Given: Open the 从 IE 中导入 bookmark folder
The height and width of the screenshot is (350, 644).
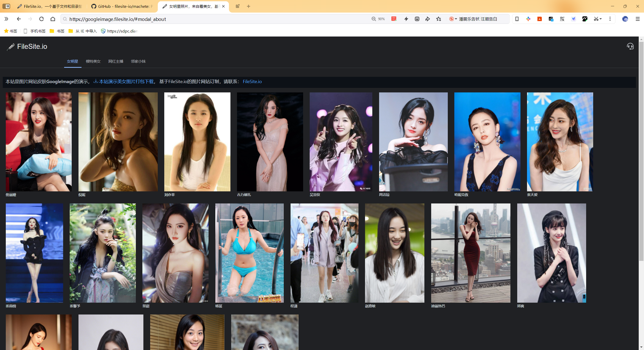Looking at the screenshot, I should coord(83,31).
